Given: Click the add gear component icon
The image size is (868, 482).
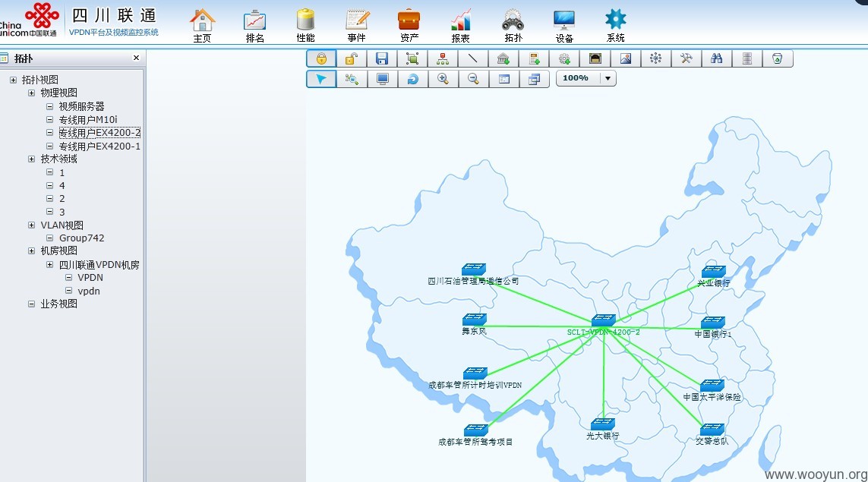Looking at the screenshot, I should pyautogui.click(x=564, y=58).
